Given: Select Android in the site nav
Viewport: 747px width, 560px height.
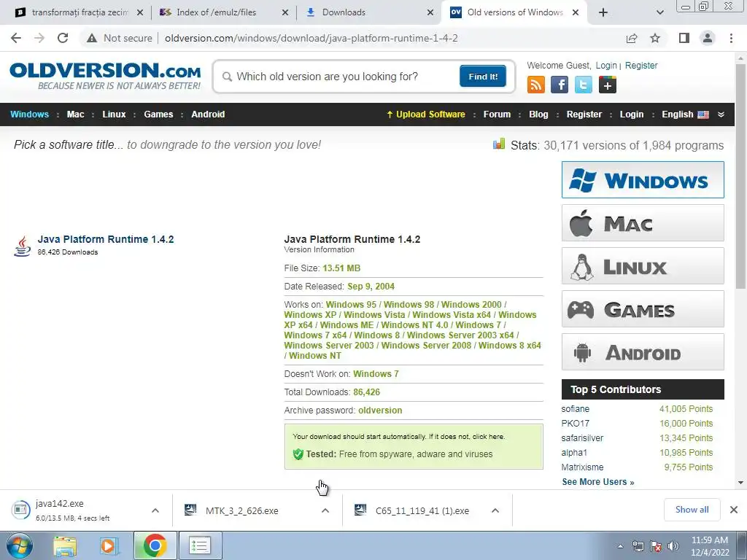Looking at the screenshot, I should (208, 114).
